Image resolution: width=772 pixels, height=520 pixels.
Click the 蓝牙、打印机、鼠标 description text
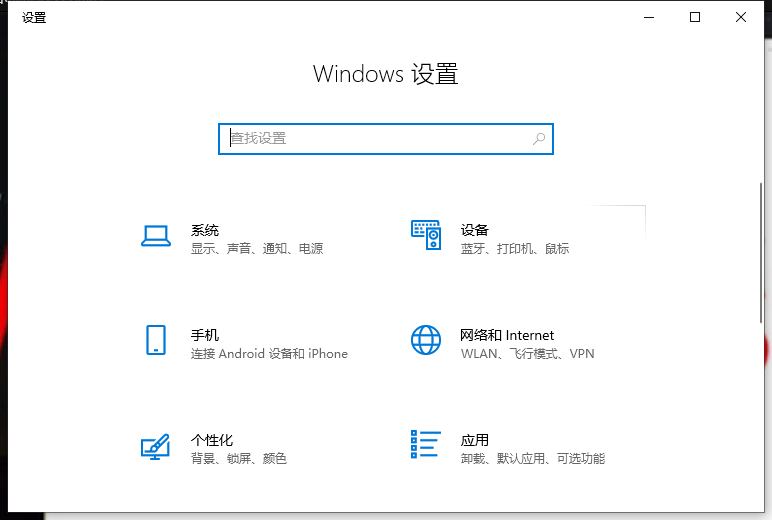[x=515, y=249]
